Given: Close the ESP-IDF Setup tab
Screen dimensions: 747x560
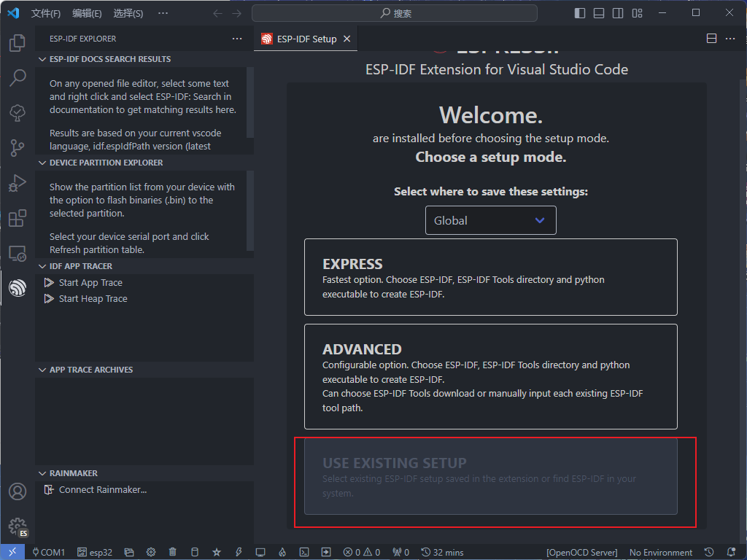Looking at the screenshot, I should 347,39.
